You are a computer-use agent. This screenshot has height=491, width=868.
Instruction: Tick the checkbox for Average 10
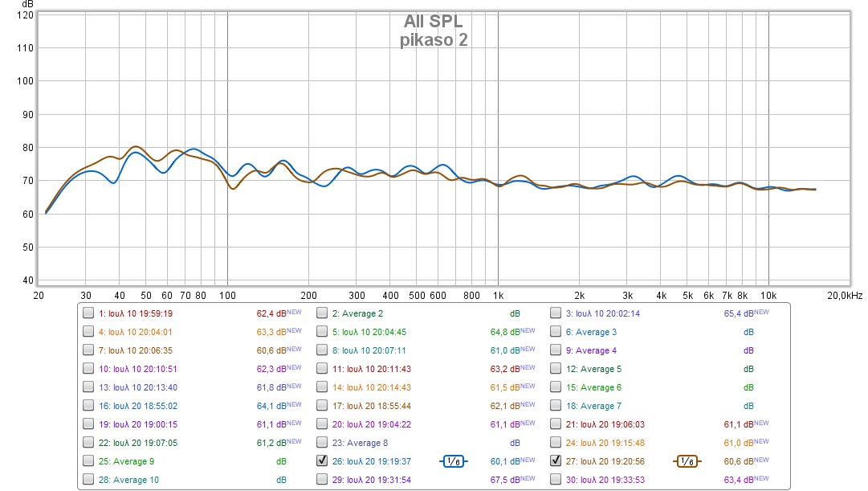click(88, 480)
